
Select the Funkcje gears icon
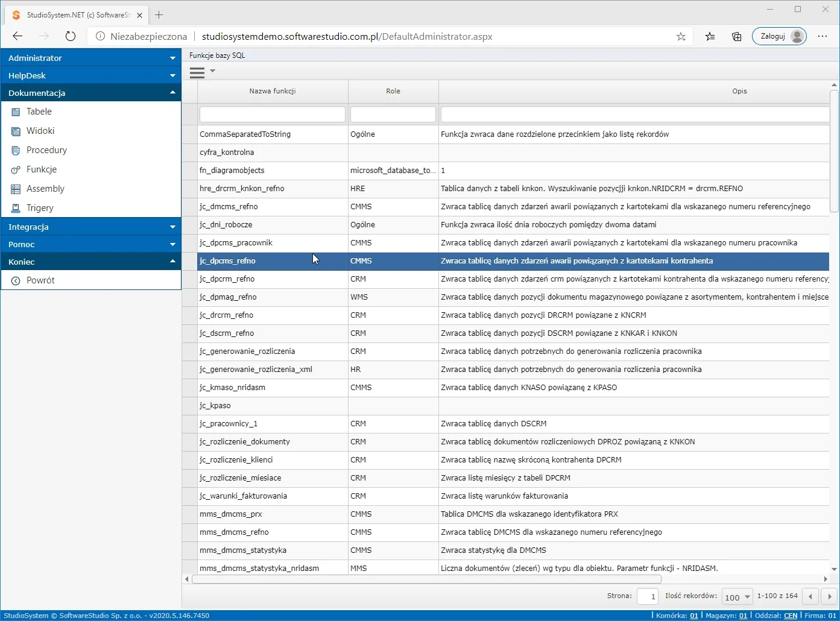16,169
